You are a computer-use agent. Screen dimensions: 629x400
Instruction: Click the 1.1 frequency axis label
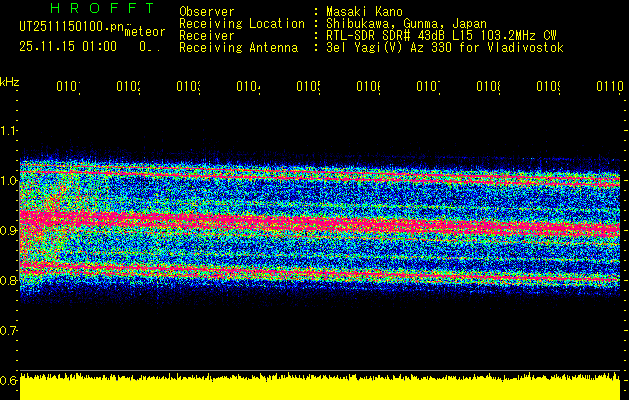click(9, 130)
